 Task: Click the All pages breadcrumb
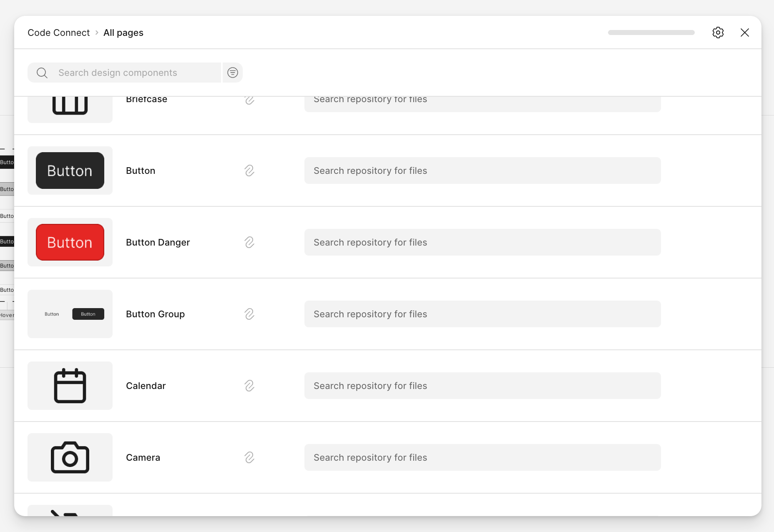coord(123,33)
